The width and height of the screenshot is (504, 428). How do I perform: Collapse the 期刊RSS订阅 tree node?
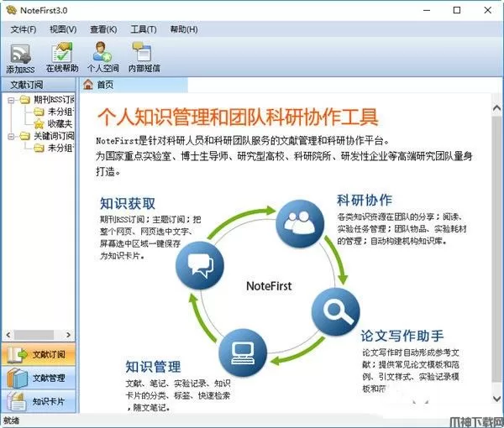pos(11,100)
